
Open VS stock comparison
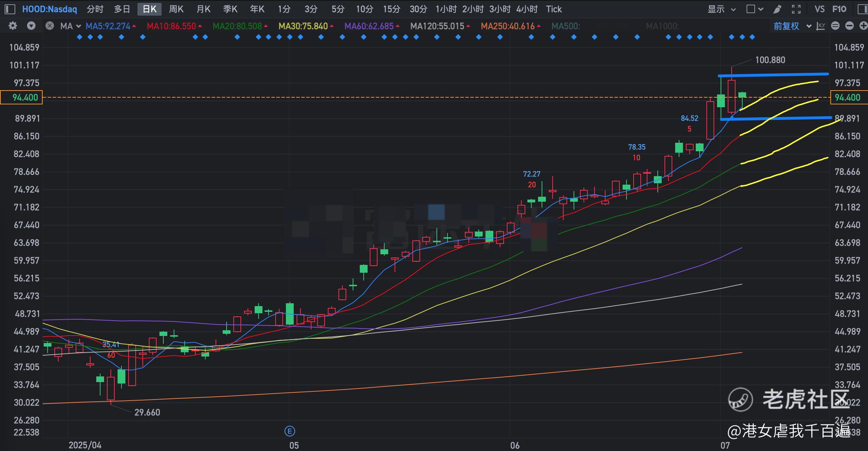coord(819,9)
